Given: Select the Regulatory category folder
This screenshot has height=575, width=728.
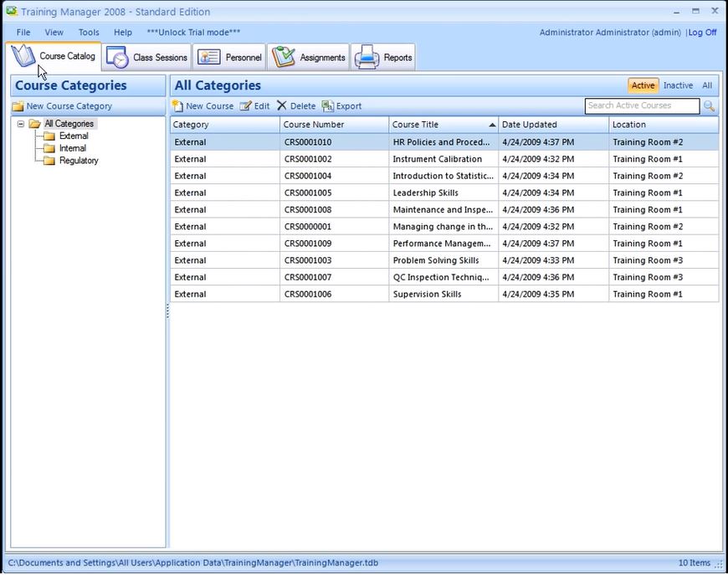Looking at the screenshot, I should 74,160.
